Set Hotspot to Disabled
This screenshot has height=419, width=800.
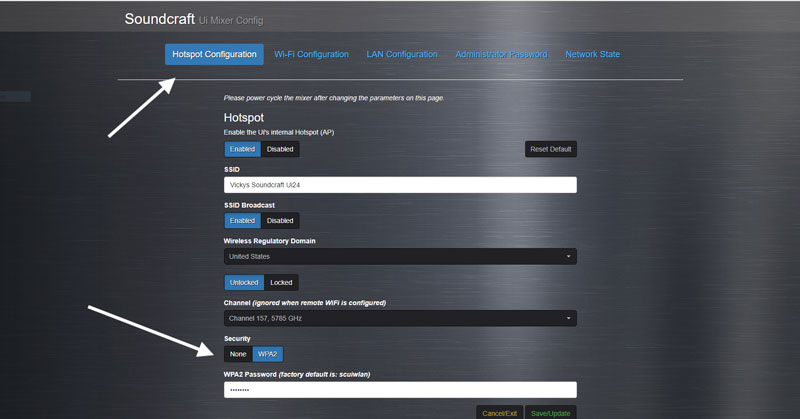tap(280, 149)
